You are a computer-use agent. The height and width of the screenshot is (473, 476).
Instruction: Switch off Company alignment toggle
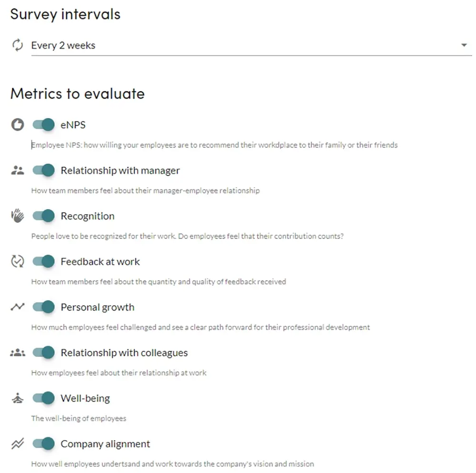pyautogui.click(x=44, y=443)
